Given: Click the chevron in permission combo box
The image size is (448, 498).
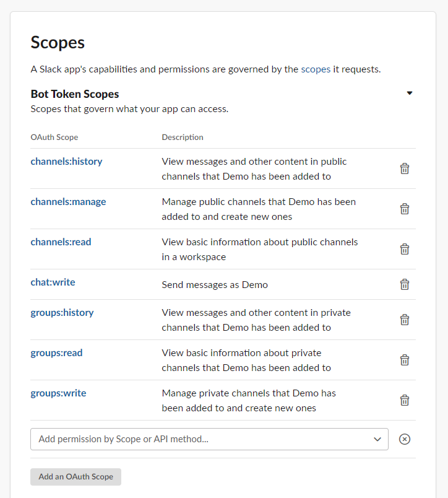Looking at the screenshot, I should point(377,439).
